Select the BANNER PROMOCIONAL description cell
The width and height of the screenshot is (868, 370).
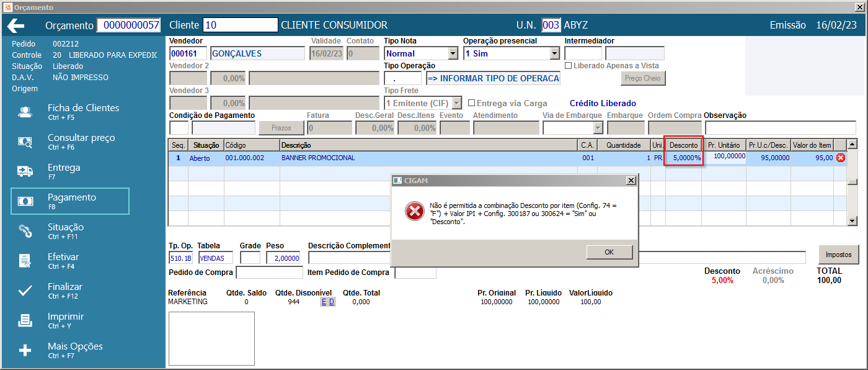(428, 158)
